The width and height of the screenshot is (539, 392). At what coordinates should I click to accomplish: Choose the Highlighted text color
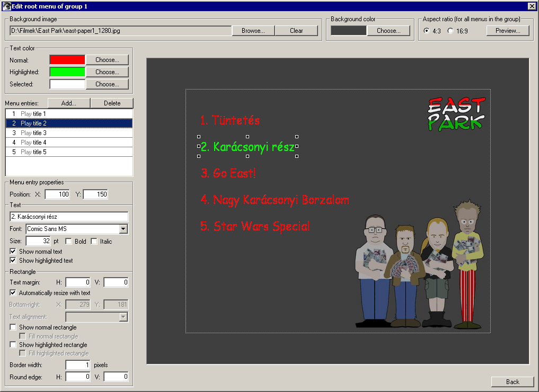click(107, 72)
